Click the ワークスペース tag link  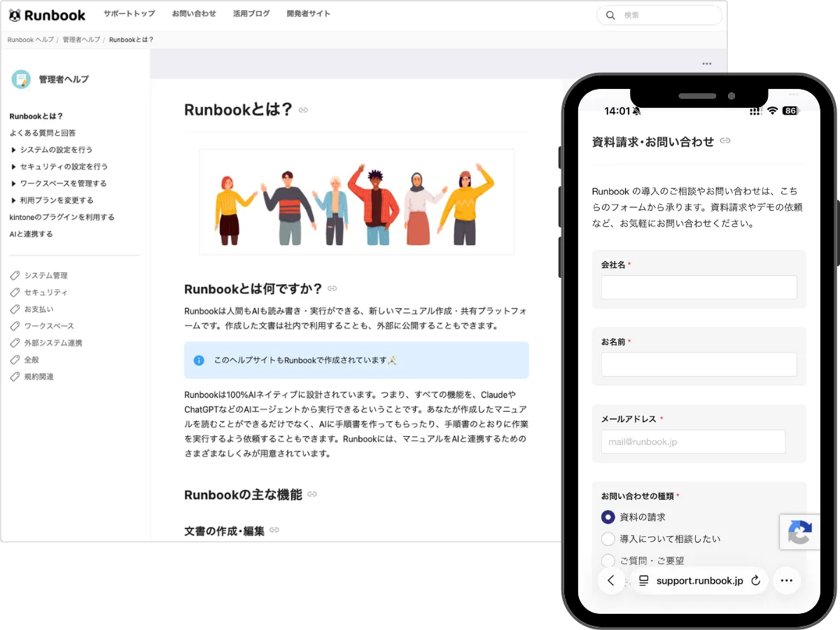coord(49,326)
